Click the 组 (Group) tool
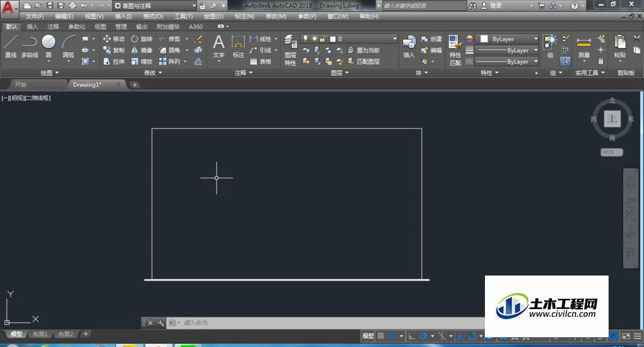The height and width of the screenshot is (347, 644). (549, 46)
